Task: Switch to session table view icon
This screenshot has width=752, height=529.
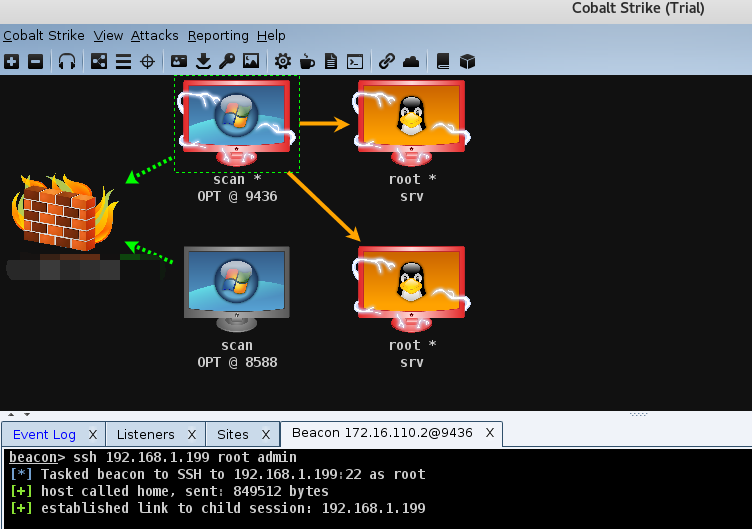Action: 123,61
